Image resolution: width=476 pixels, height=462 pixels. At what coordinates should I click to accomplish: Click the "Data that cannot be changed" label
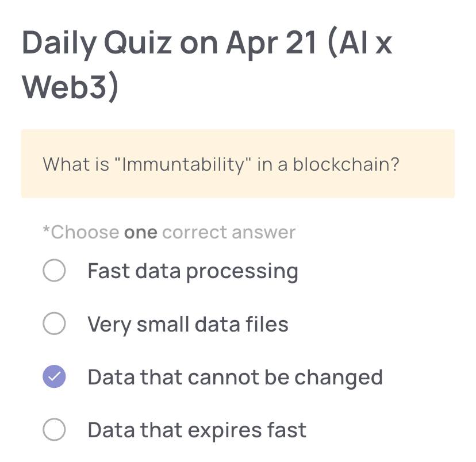[x=235, y=378]
